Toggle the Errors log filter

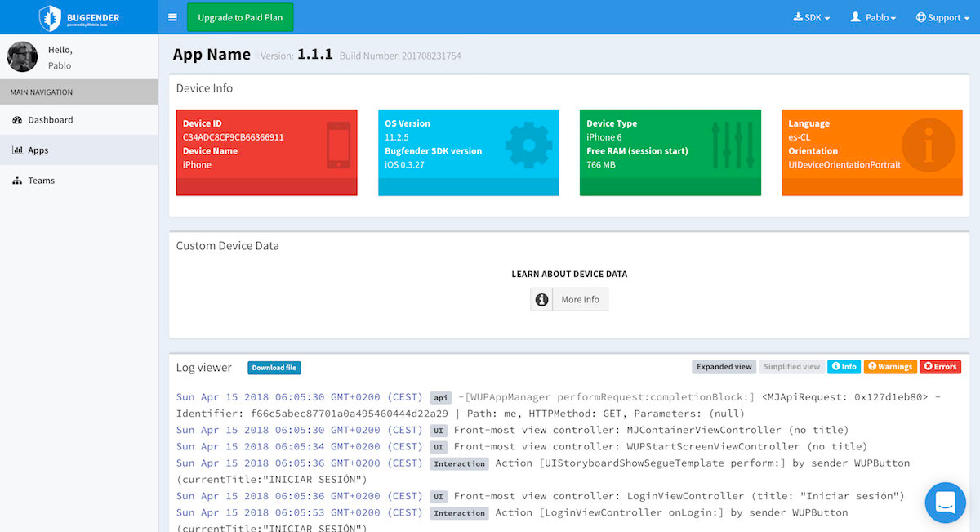point(940,367)
